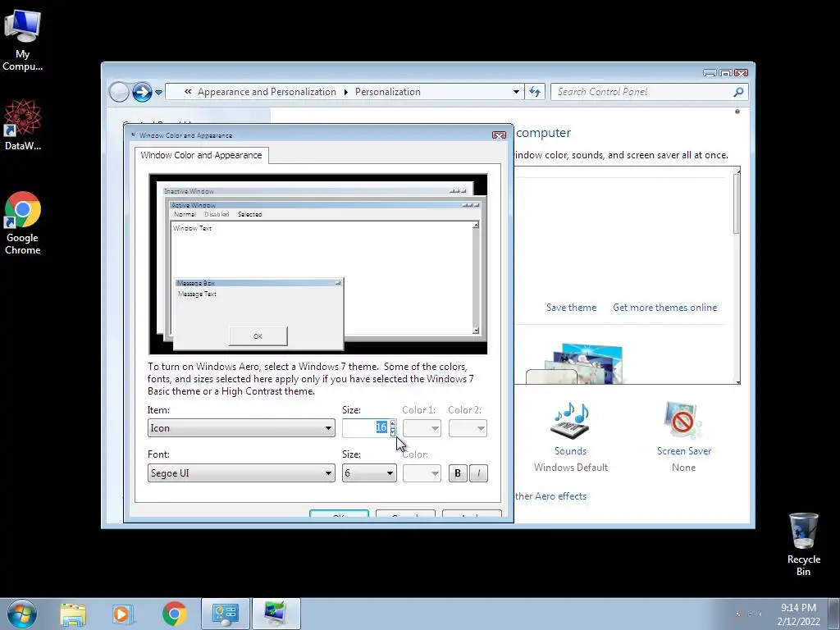Open the font Size dropdown showing 6

pos(369,473)
